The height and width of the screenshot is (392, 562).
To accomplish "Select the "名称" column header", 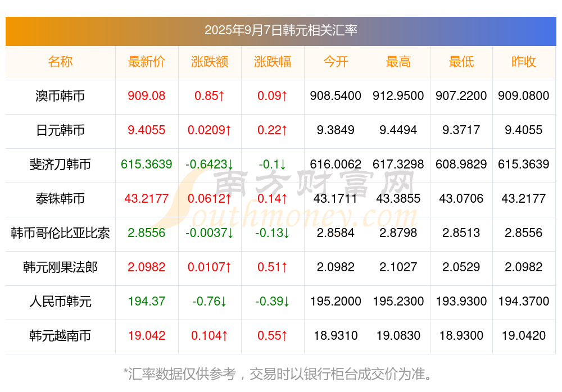I will click(x=60, y=62).
